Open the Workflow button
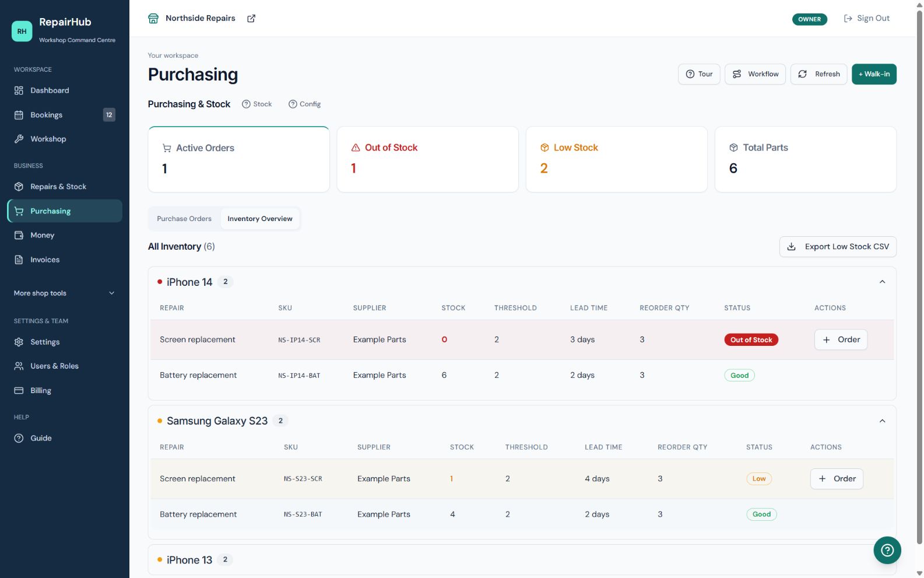 point(756,74)
